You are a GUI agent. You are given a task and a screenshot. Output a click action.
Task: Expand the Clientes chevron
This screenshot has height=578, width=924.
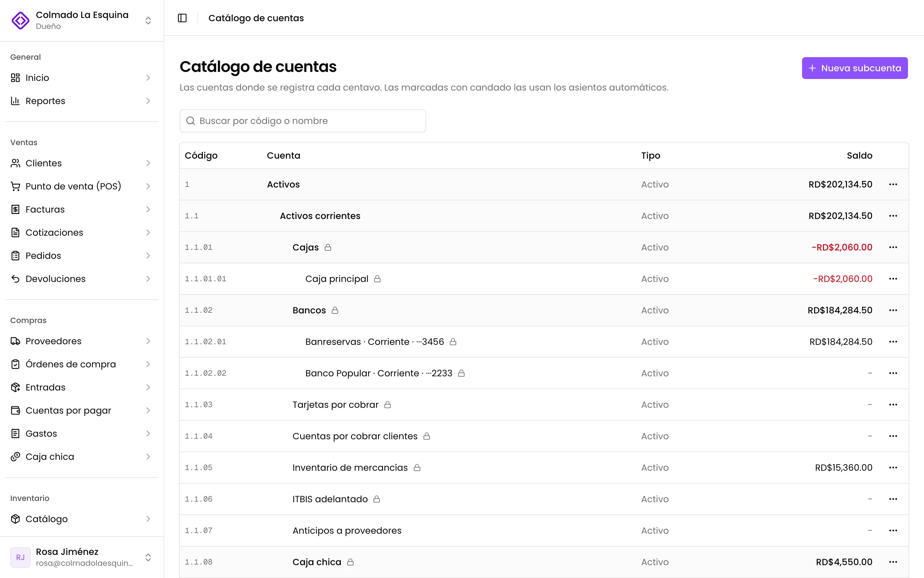point(148,163)
